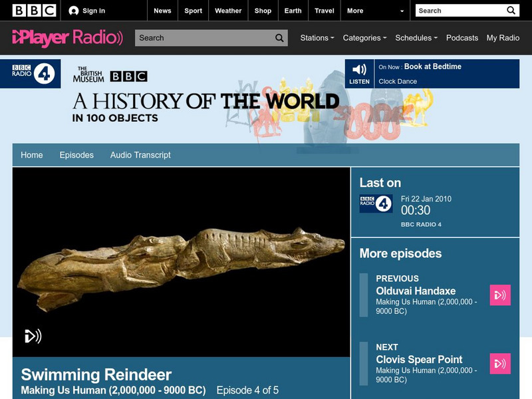
Task: Click the magnifier icon in the top search bar
Action: [512, 10]
